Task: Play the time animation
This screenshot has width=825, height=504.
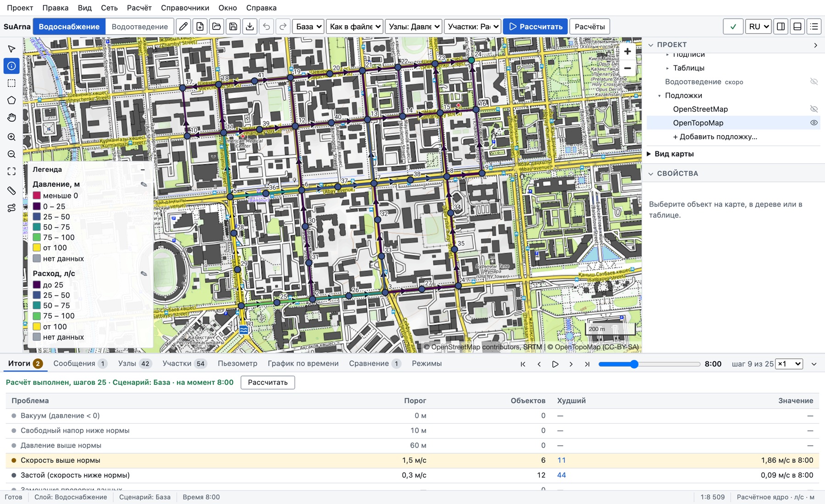Action: 555,364
